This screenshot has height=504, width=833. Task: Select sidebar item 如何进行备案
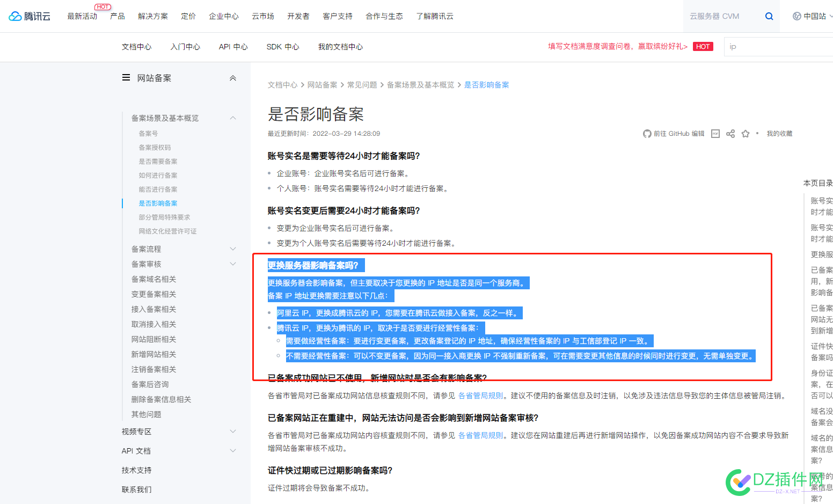[x=158, y=176]
